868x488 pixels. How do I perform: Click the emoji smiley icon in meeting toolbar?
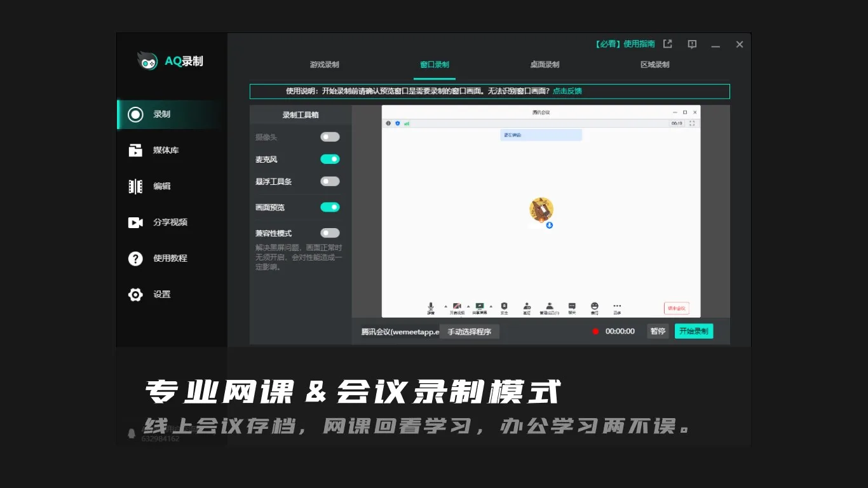(595, 306)
